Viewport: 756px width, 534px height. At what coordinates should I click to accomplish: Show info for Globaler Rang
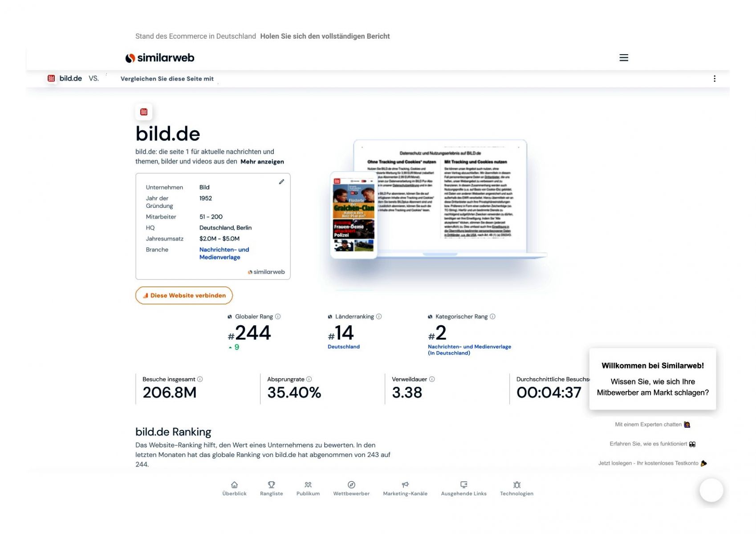click(x=278, y=316)
